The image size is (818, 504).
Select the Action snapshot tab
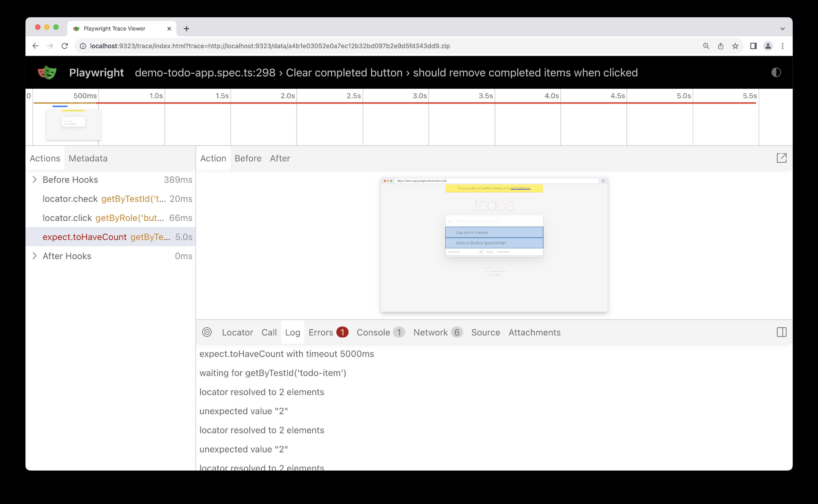[x=213, y=158]
